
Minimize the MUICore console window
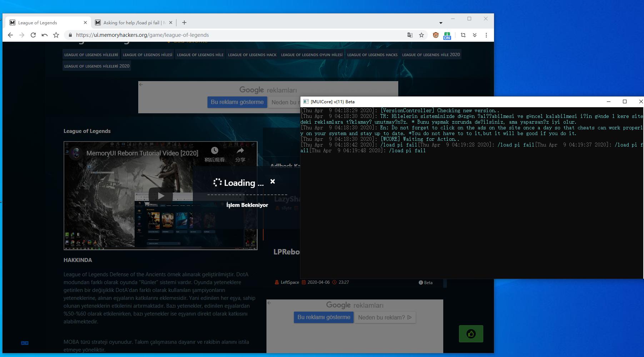tap(609, 102)
